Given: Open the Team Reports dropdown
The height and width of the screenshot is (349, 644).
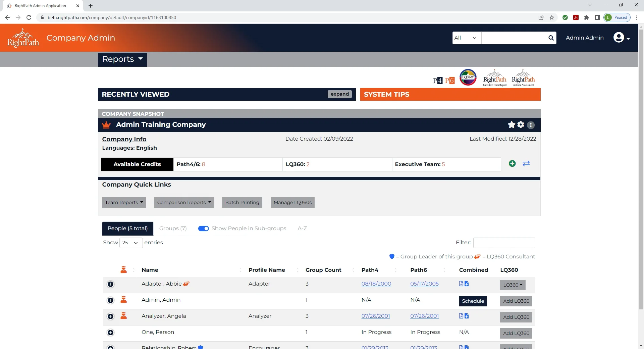Looking at the screenshot, I should (124, 202).
